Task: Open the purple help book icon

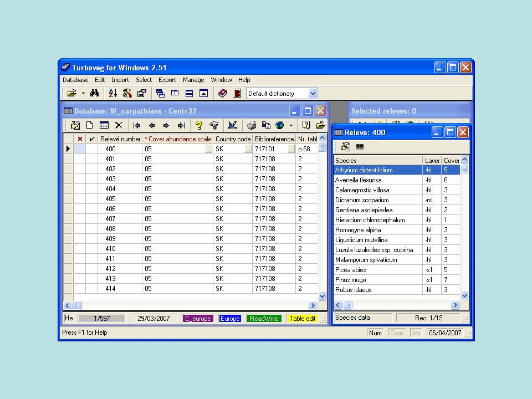Action: 223,93
